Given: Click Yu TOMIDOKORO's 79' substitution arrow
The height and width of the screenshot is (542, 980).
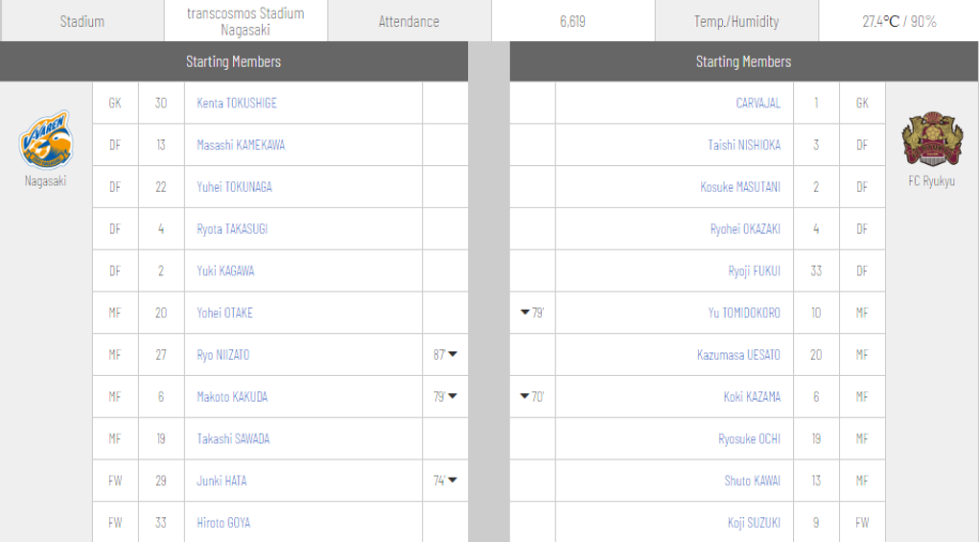Looking at the screenshot, I should click(525, 313).
